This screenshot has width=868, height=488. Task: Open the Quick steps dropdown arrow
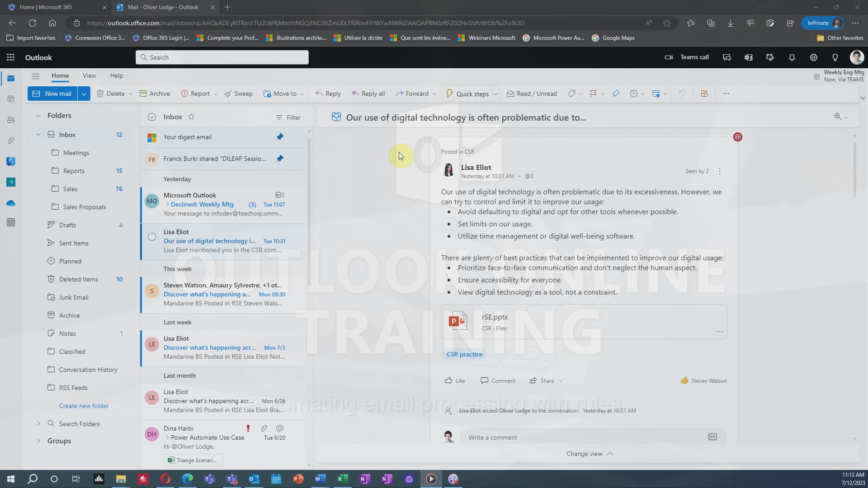tap(495, 94)
